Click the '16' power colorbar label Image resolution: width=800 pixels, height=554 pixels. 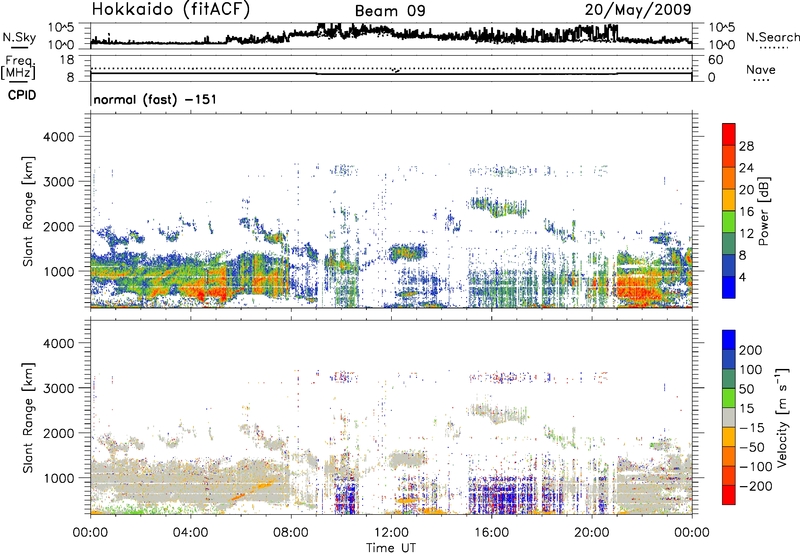click(746, 212)
